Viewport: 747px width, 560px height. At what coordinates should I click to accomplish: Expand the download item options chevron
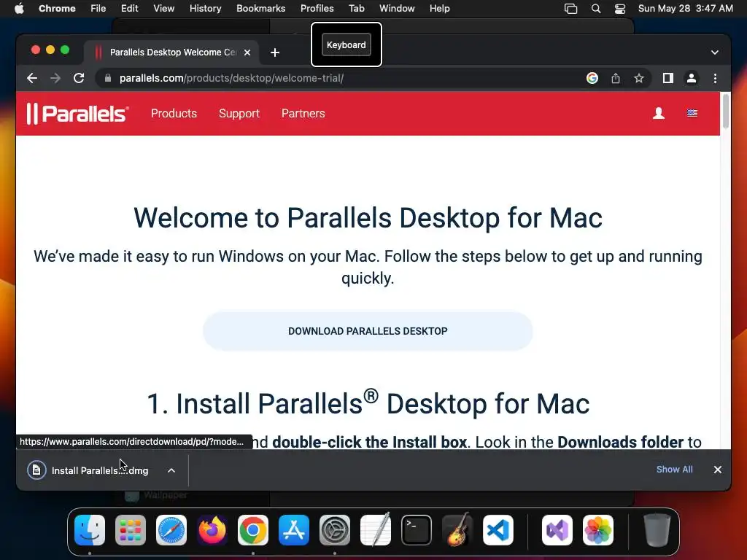click(171, 470)
